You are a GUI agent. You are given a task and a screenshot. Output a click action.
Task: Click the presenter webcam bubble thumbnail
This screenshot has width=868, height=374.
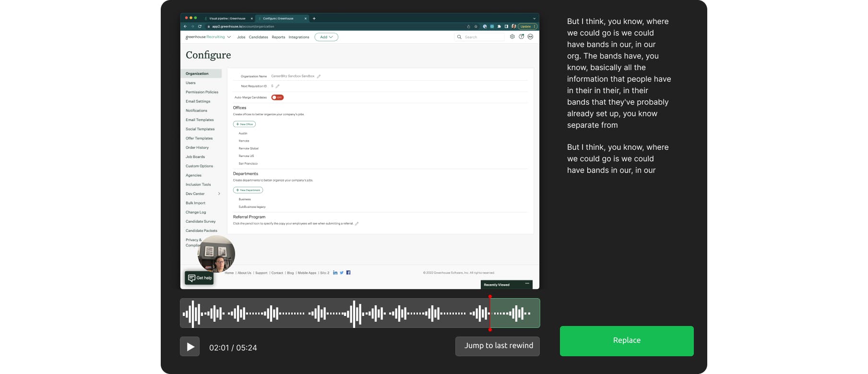click(x=216, y=253)
